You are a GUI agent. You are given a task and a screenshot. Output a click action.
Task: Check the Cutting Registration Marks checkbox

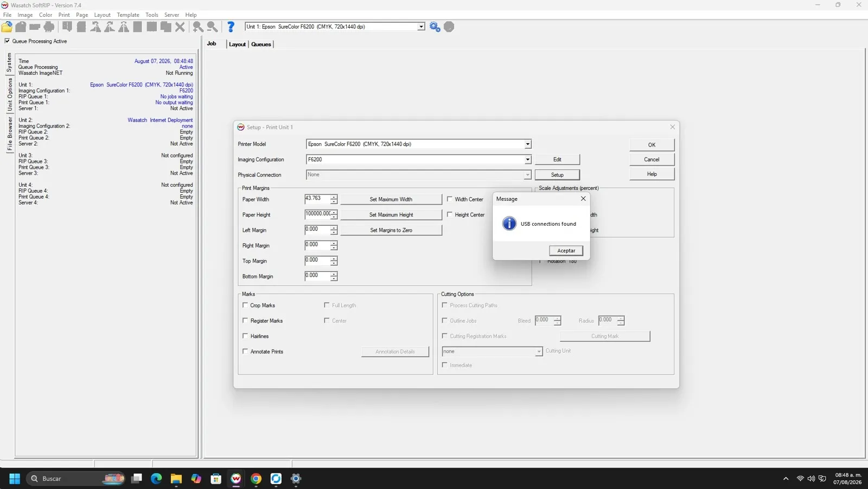pyautogui.click(x=445, y=336)
